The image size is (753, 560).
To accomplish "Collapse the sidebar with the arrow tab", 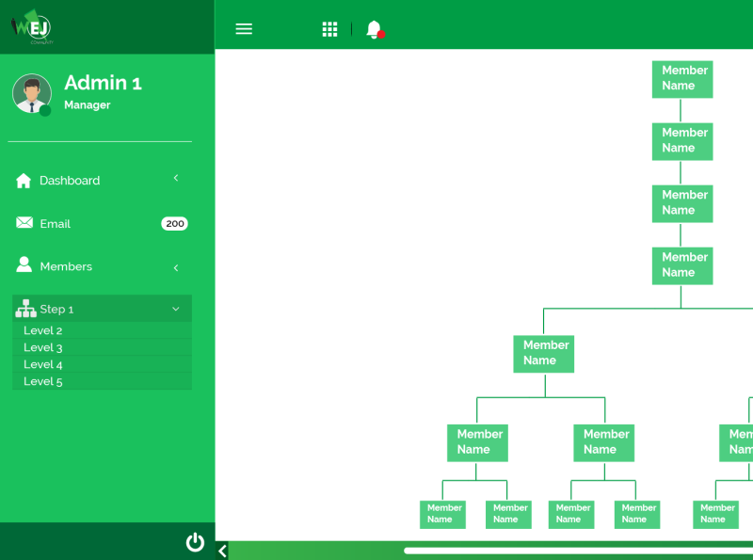I will click(x=222, y=552).
